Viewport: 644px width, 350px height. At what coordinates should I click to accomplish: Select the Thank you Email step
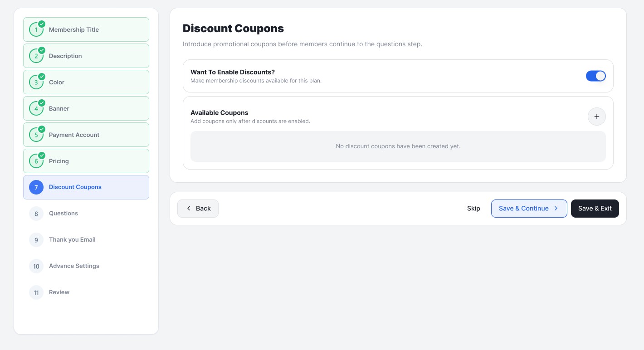[x=86, y=240]
